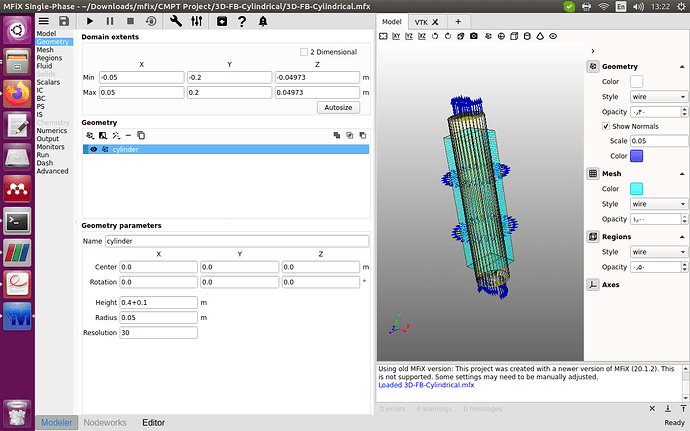Viewport: 690px width, 431px height.
Task: Clear the message console with X
Action: click(652, 409)
